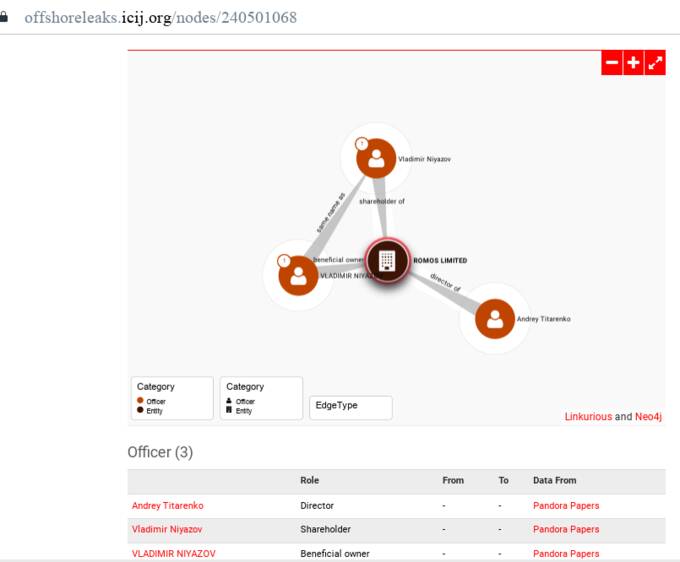Open Vladimir Niyazov shareholder table link
This screenshot has height=562, width=680.
coord(169,529)
